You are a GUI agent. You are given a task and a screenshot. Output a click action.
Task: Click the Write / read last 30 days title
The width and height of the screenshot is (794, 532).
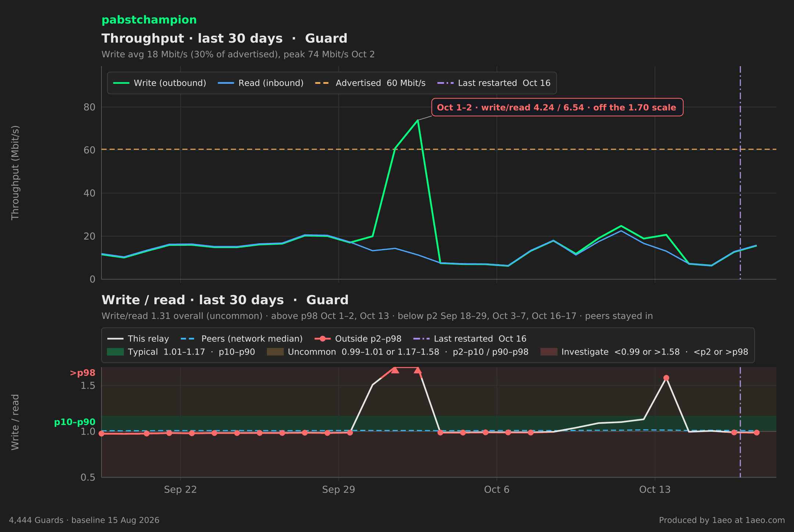click(x=225, y=300)
